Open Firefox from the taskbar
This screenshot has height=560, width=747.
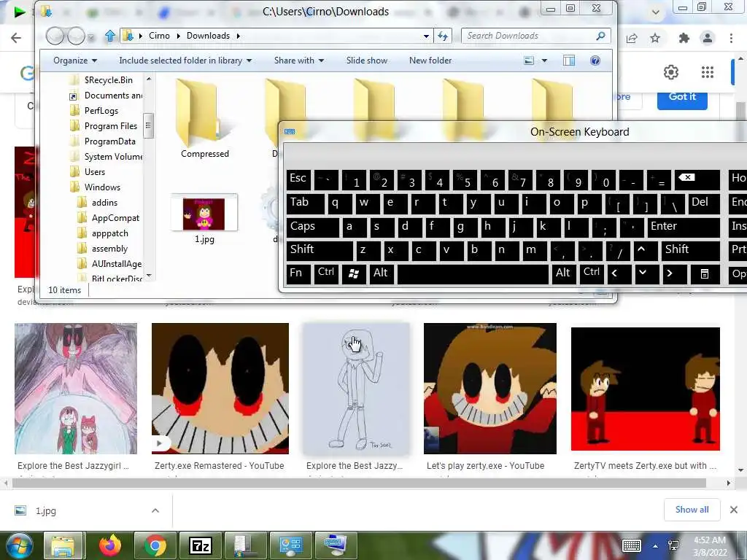coord(110,545)
